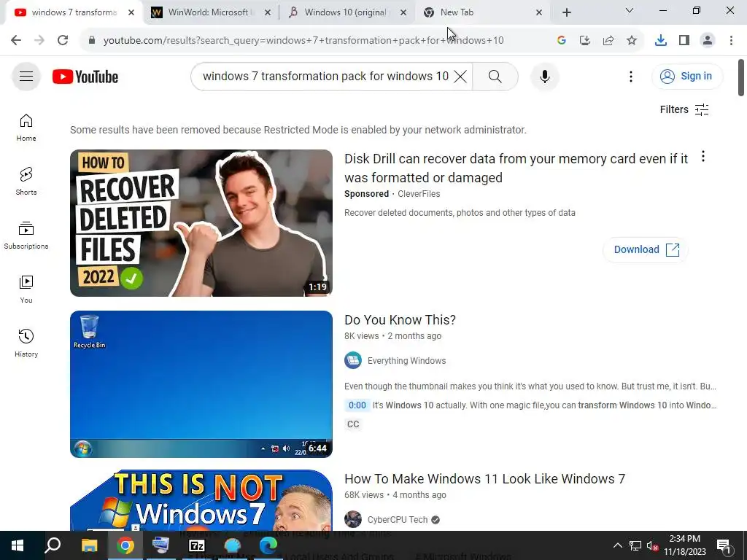Open the You section in sidebar

tap(26, 289)
